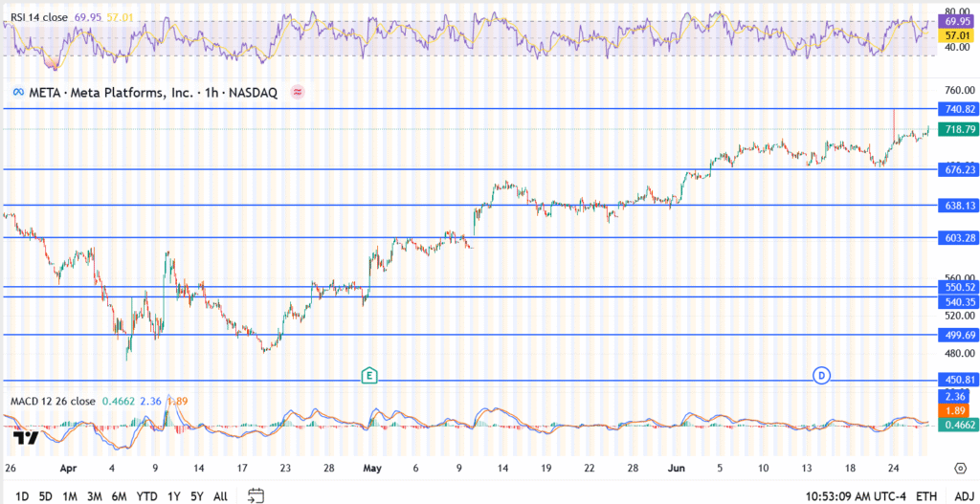980x504 pixels.
Task: Switch to the 3M range tab
Action: [95, 496]
